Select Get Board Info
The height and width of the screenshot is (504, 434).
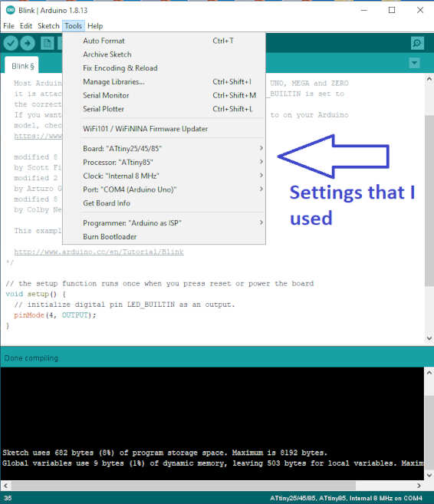point(164,203)
